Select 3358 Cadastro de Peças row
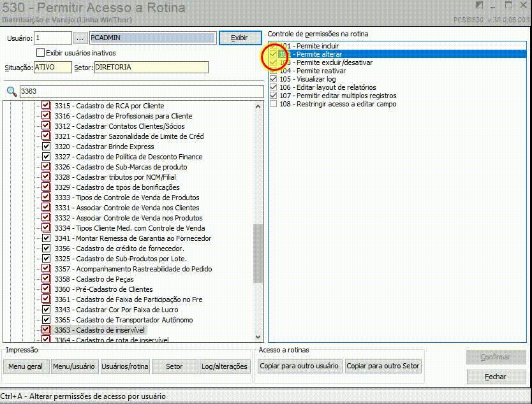 (x=94, y=279)
